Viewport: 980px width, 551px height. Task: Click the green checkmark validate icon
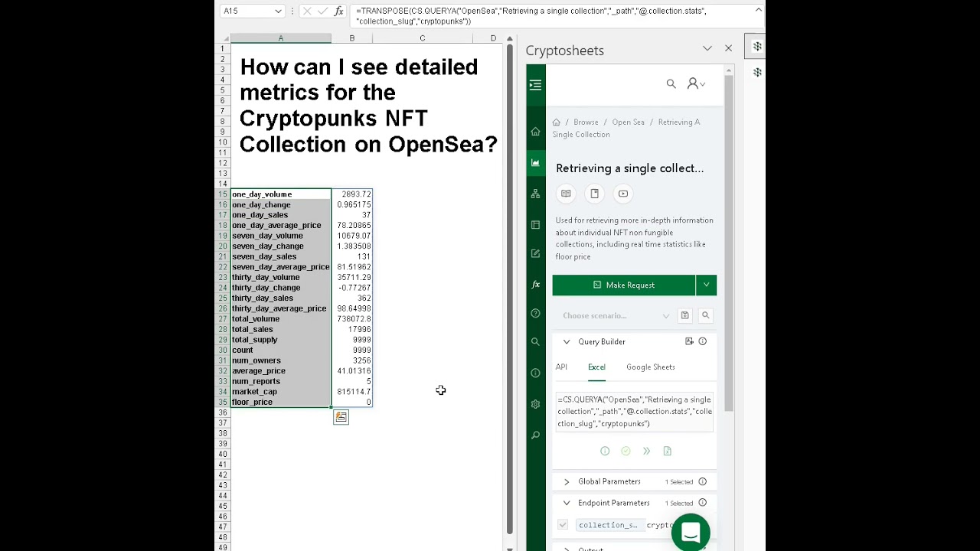[626, 451]
